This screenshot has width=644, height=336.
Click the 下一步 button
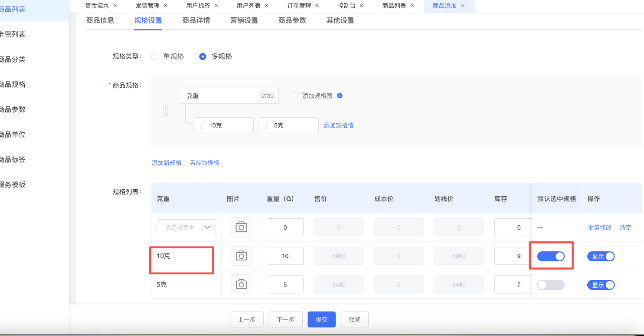coord(286,320)
